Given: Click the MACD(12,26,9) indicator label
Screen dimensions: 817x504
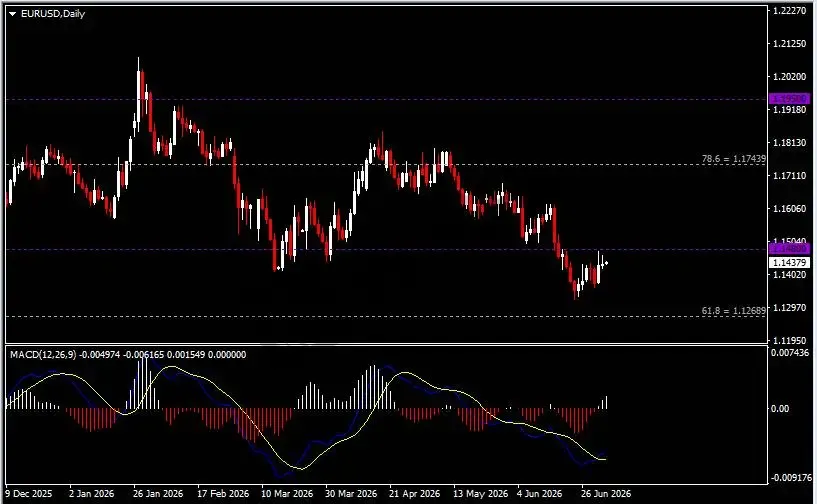Looking at the screenshot, I should pos(43,354).
